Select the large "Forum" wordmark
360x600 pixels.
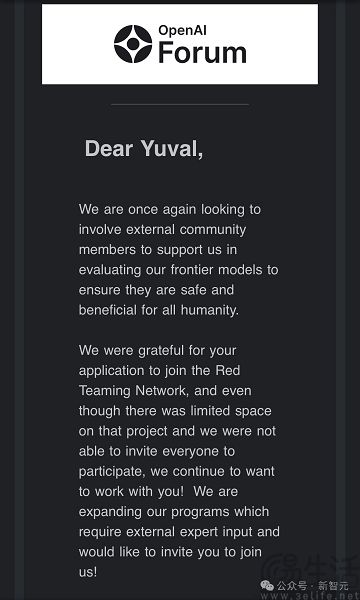(x=202, y=52)
